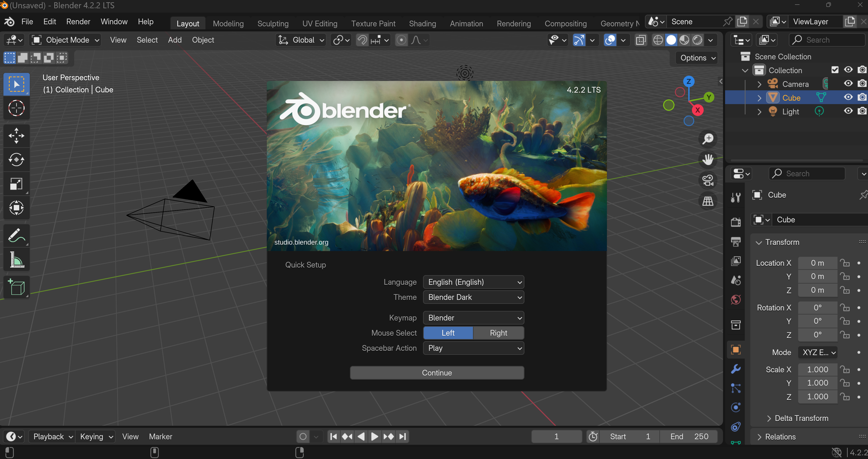This screenshot has height=459, width=868.
Task: Select the Transform tool
Action: tap(16, 208)
